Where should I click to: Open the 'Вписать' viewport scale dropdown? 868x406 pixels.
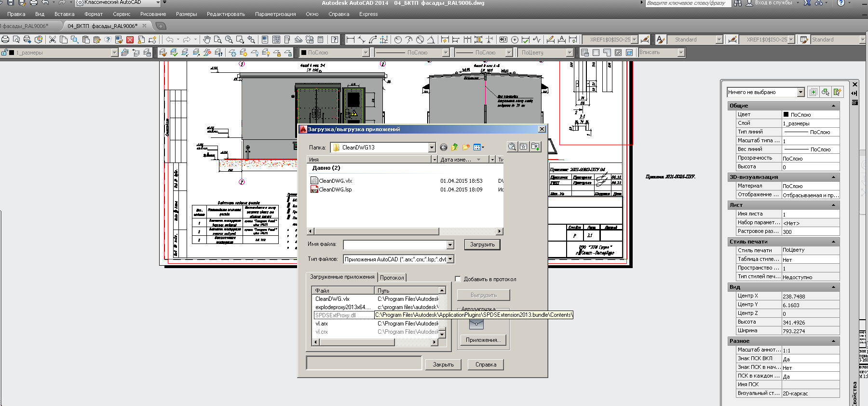(681, 52)
